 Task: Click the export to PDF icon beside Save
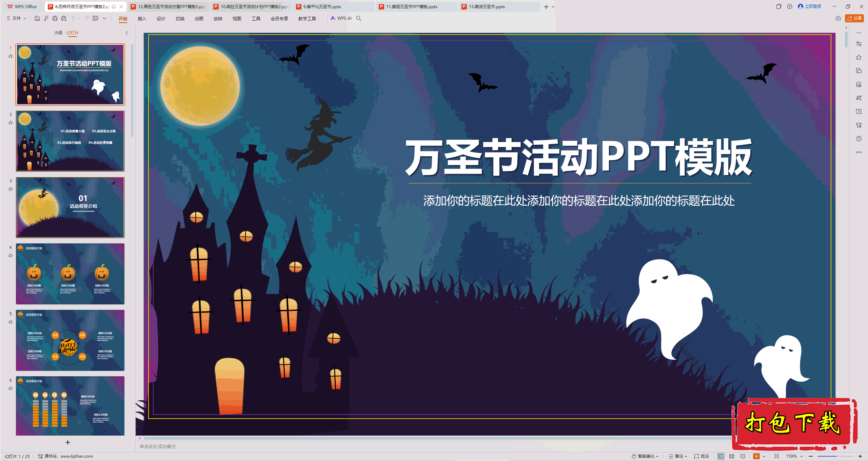click(46, 18)
